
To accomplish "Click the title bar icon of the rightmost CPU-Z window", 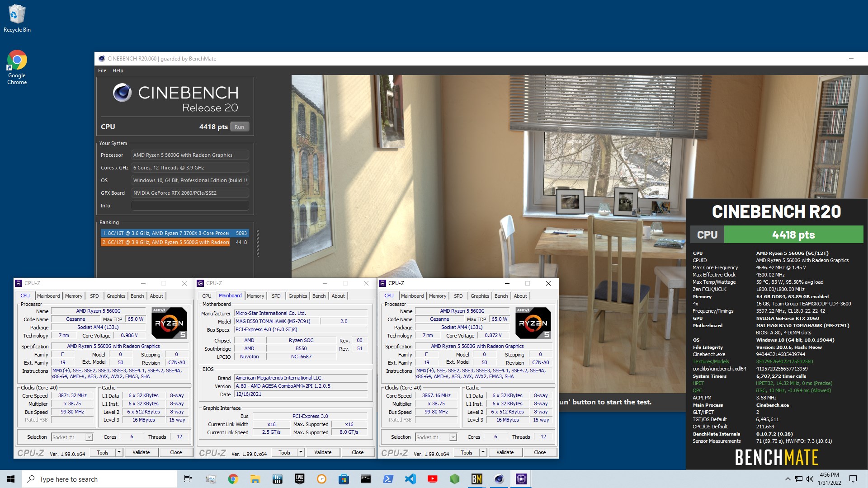I will [x=382, y=283].
